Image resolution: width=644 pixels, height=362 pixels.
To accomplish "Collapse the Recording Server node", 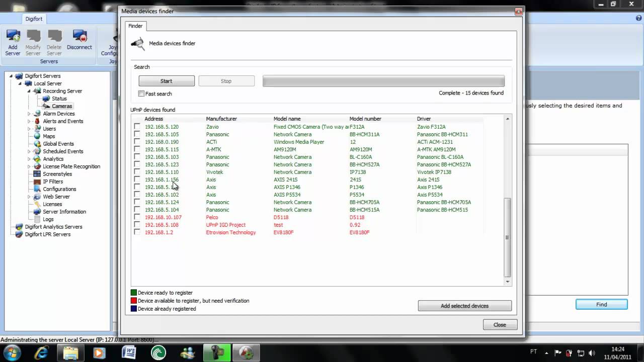I will coord(29,91).
